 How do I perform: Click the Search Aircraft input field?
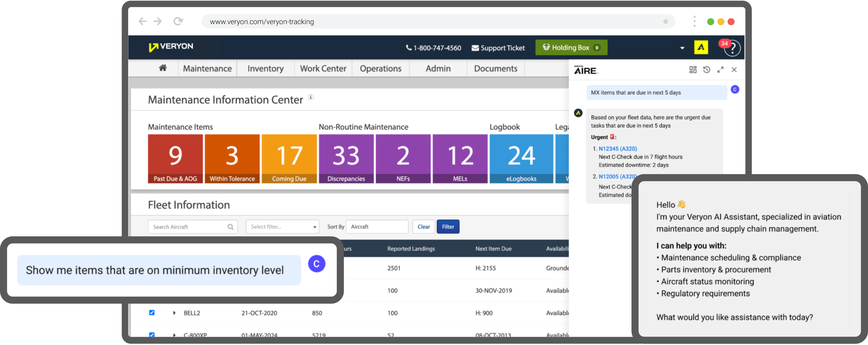click(x=189, y=227)
